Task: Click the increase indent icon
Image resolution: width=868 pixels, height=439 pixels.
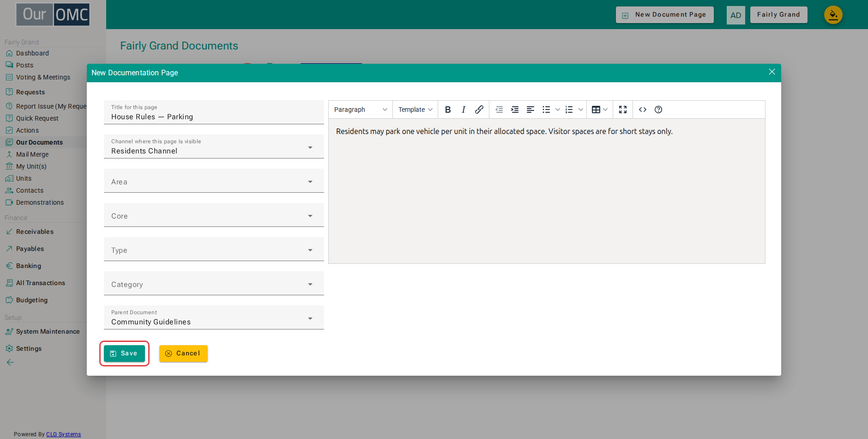Action: [515, 110]
